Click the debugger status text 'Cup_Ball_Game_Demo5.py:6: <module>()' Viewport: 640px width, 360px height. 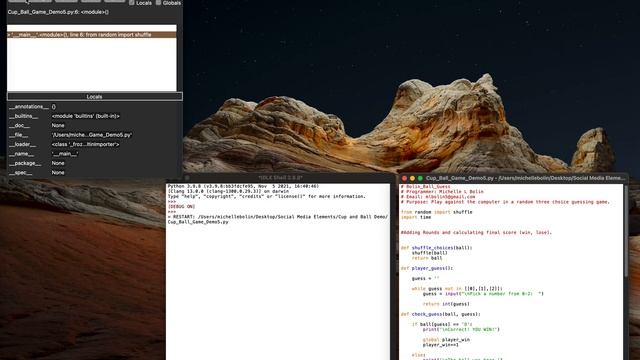tap(58, 12)
